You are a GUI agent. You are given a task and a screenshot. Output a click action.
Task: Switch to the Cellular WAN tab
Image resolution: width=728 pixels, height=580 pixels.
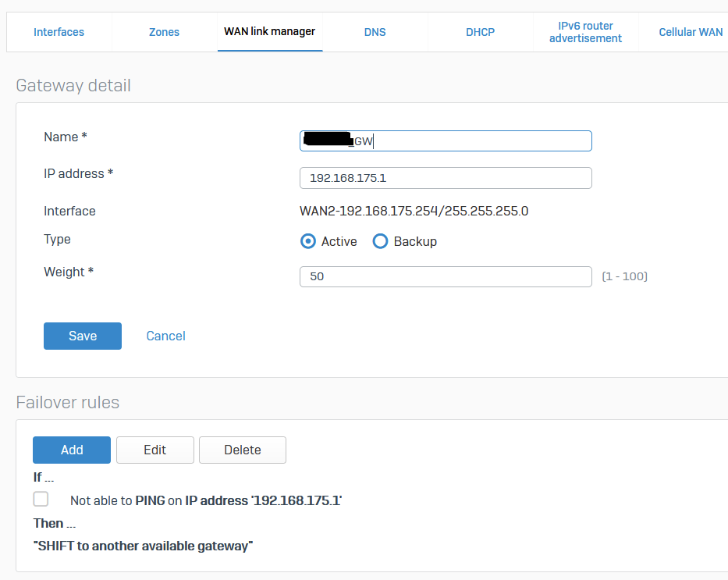(690, 32)
